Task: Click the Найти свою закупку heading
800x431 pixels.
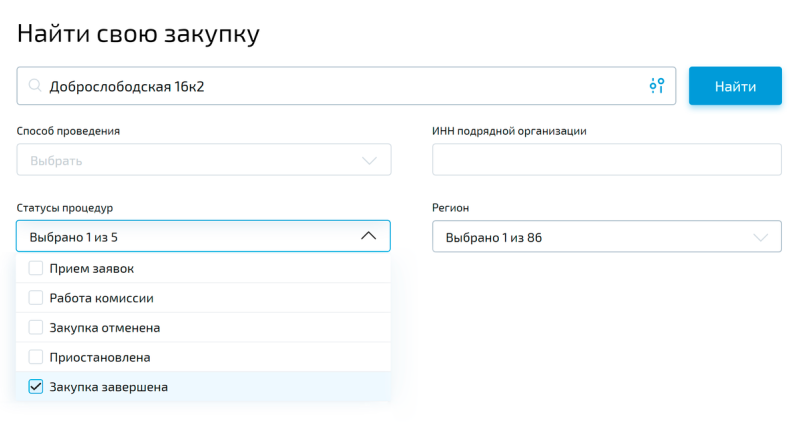Action: pos(138,34)
